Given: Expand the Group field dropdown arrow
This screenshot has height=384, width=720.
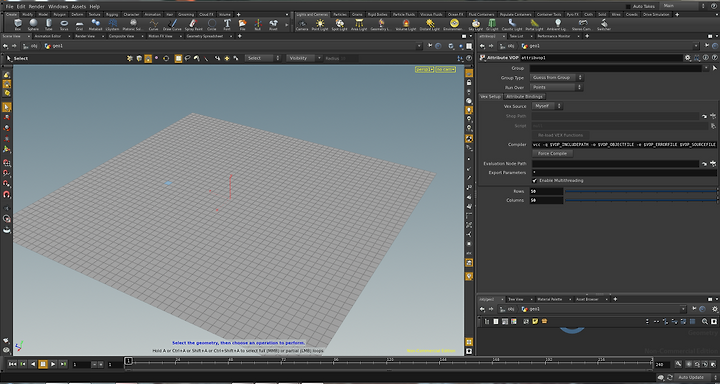Looking at the screenshot, I should (x=706, y=68).
